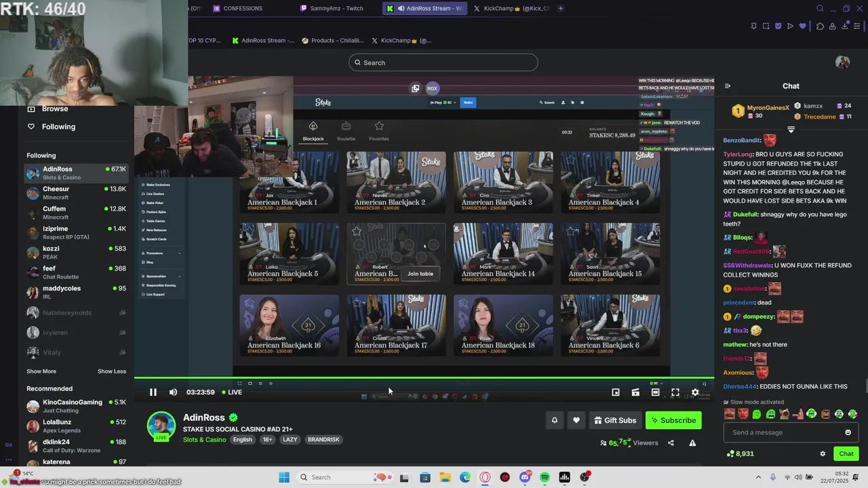Open browser easy setup menu icon
This screenshot has width=868, height=488.
pyautogui.click(x=857, y=26)
